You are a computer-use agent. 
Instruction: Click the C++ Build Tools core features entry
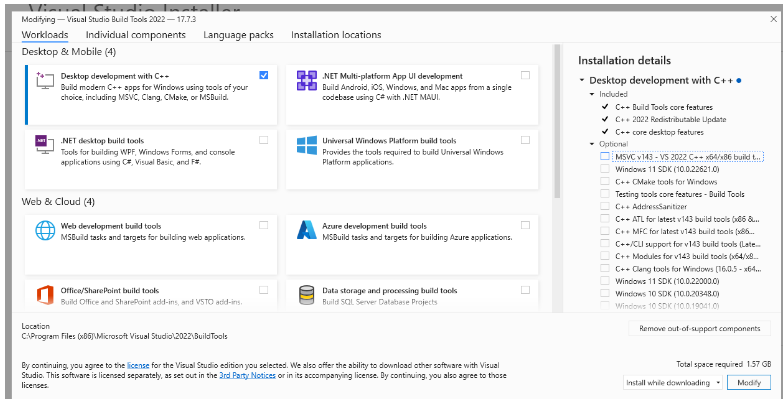tap(664, 107)
